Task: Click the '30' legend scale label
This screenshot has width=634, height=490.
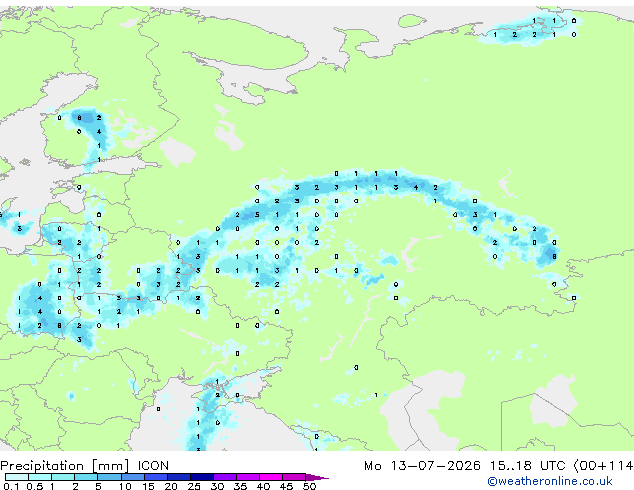Action: click(x=217, y=486)
